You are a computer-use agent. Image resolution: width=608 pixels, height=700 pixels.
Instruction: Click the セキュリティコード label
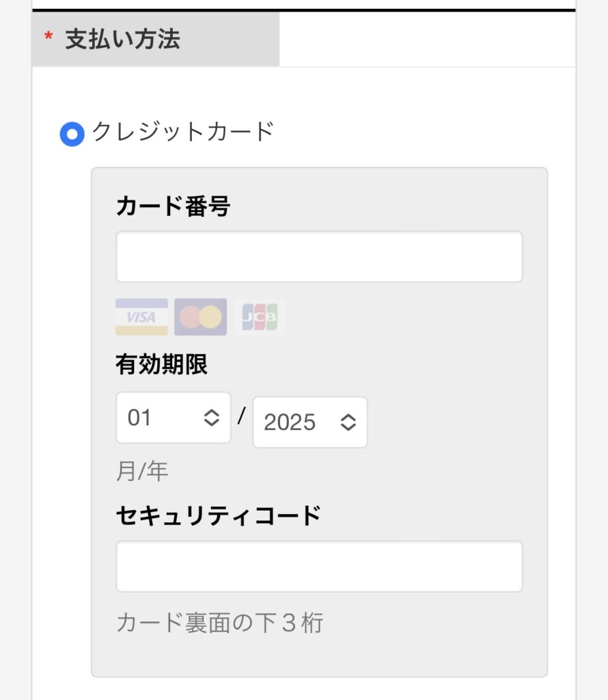[219, 515]
